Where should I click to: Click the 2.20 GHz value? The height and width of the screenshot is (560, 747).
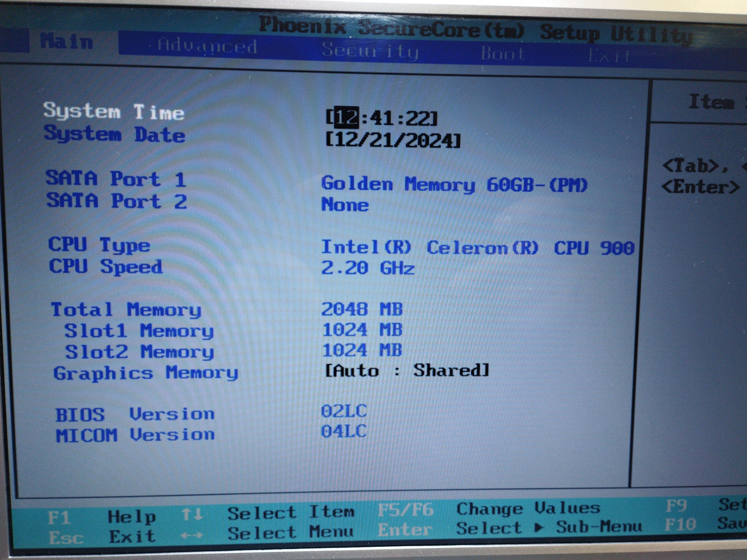click(x=368, y=268)
